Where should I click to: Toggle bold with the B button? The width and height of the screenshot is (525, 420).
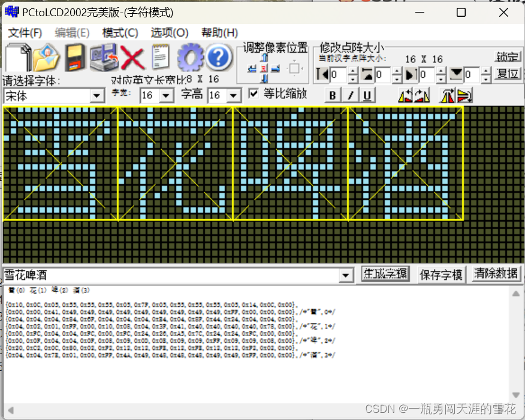[333, 95]
